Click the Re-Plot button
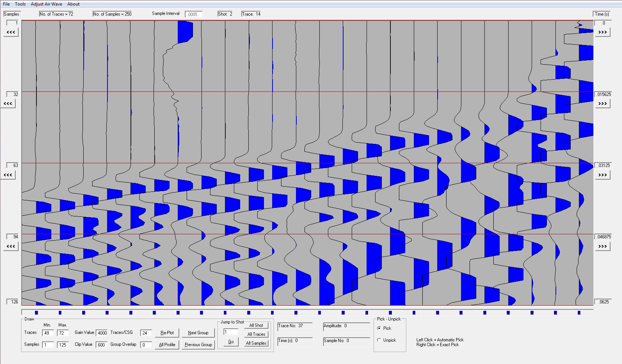 point(167,333)
